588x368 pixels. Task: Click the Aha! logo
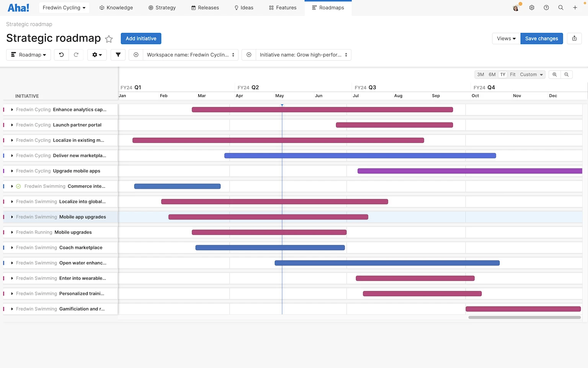click(x=18, y=8)
